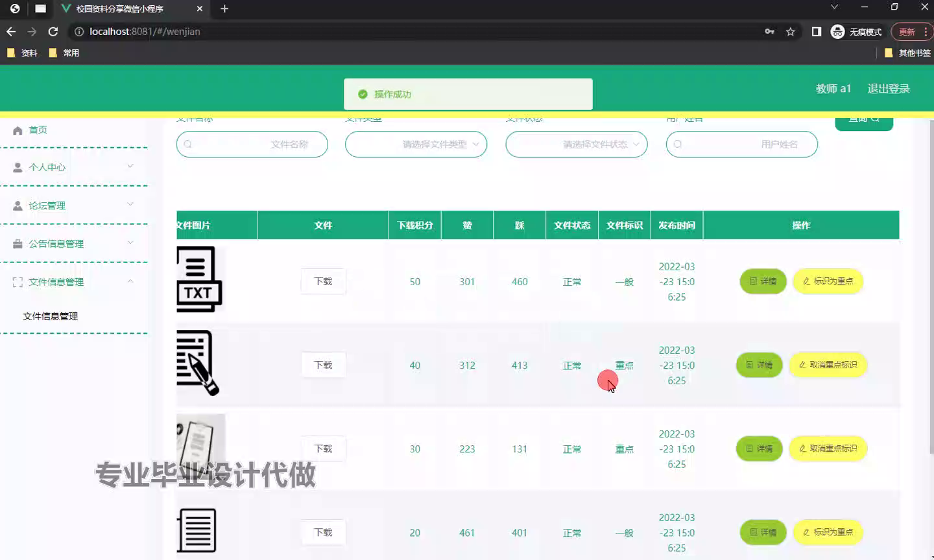
Task: Open 文件信息管理 submenu item
Action: coord(51,316)
